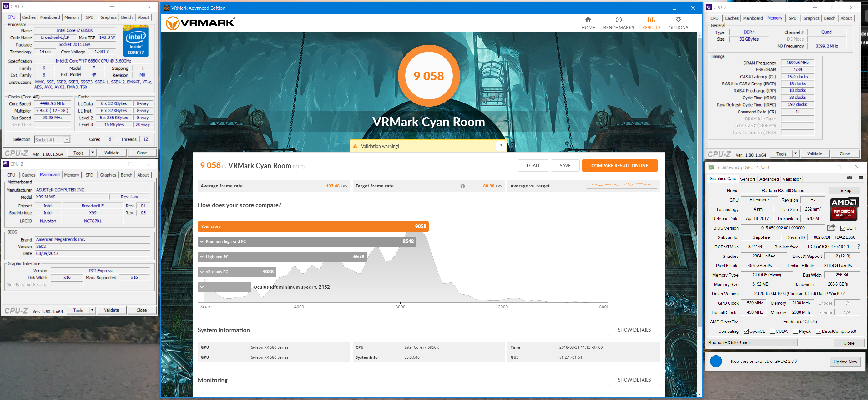The height and width of the screenshot is (400, 868).
Task: Open Bench tab in top-left CPU-Z
Action: coord(127,17)
